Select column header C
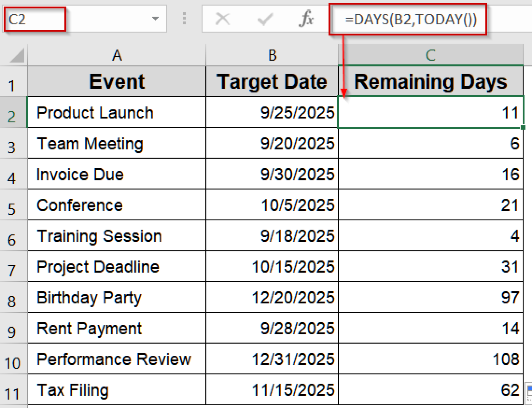 (431, 55)
